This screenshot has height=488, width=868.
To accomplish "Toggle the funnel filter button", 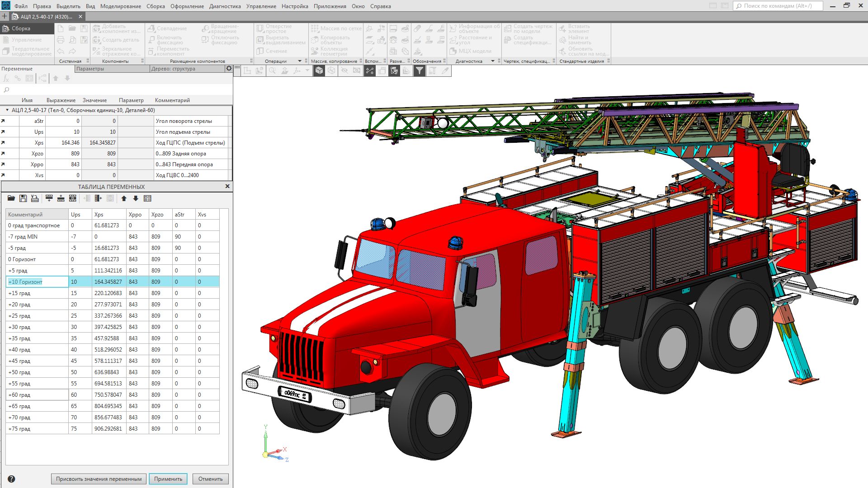I will pos(420,70).
